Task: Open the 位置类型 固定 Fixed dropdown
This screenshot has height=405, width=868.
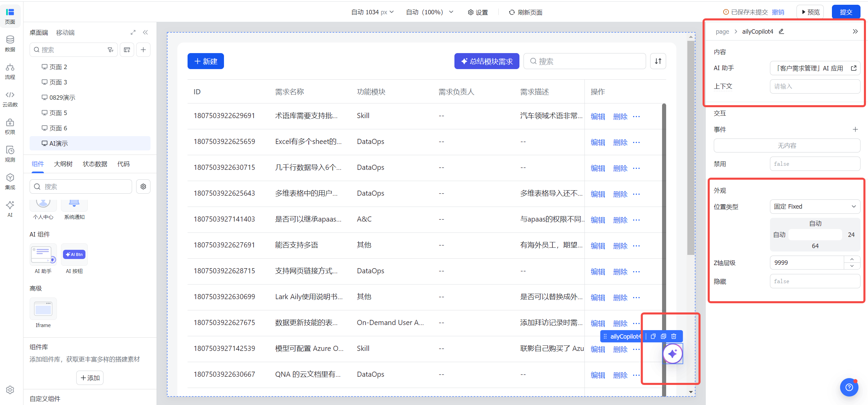Action: point(815,207)
